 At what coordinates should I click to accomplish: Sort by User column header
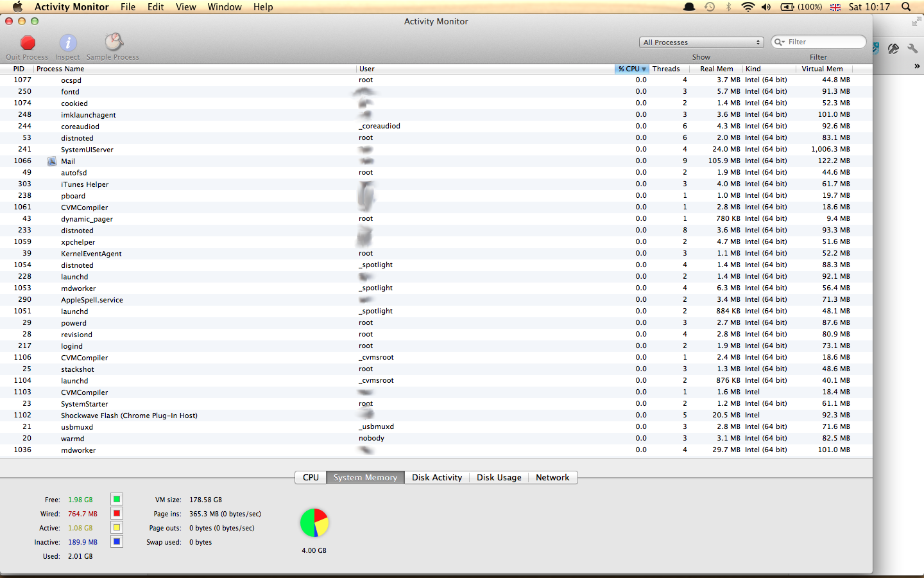click(486, 69)
